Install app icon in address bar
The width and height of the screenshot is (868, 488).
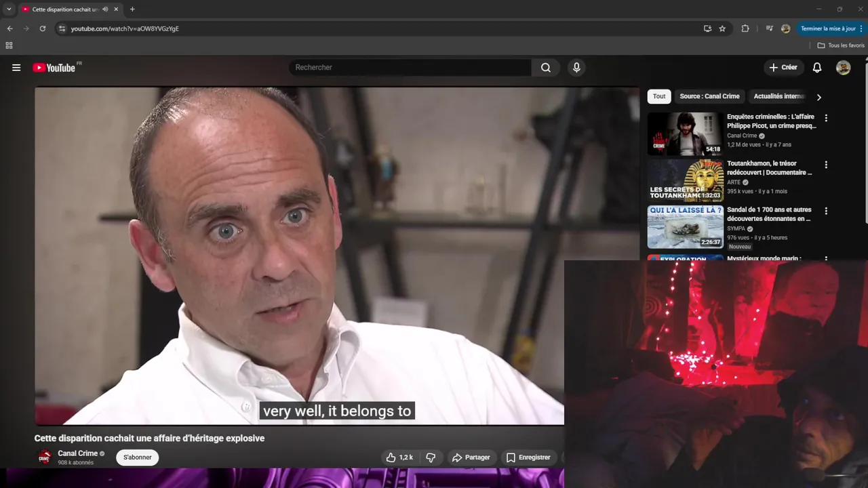pyautogui.click(x=707, y=28)
